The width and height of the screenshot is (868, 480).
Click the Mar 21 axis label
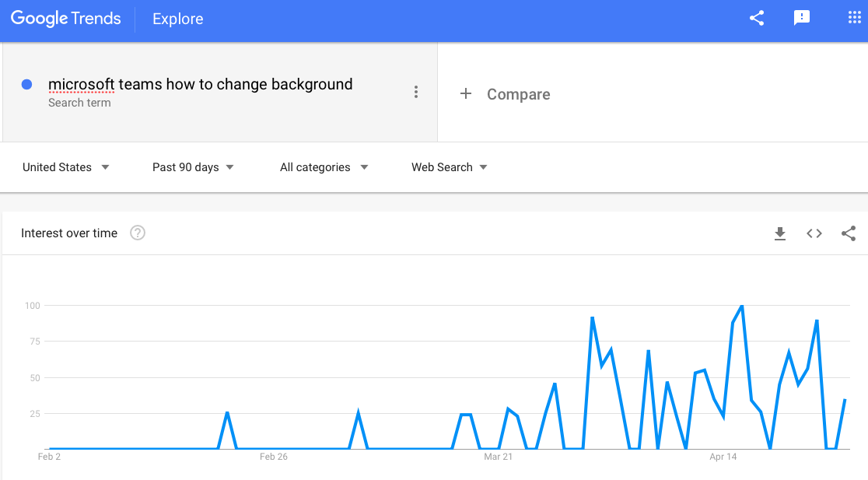(x=499, y=457)
